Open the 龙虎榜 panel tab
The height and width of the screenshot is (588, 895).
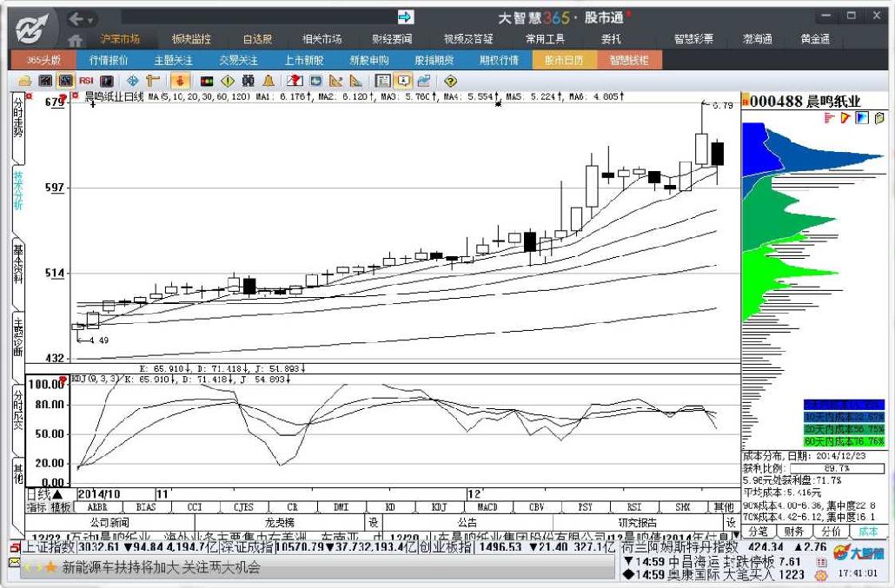click(280, 522)
